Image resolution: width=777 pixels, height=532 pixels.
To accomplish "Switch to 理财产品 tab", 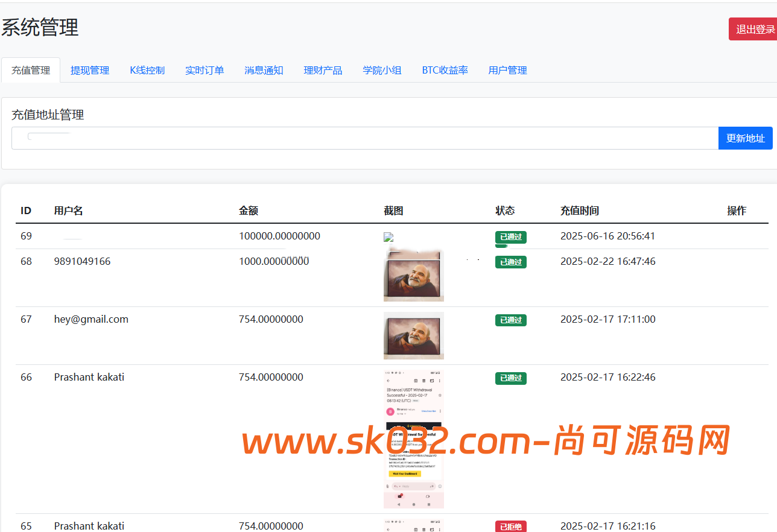I will [x=323, y=70].
